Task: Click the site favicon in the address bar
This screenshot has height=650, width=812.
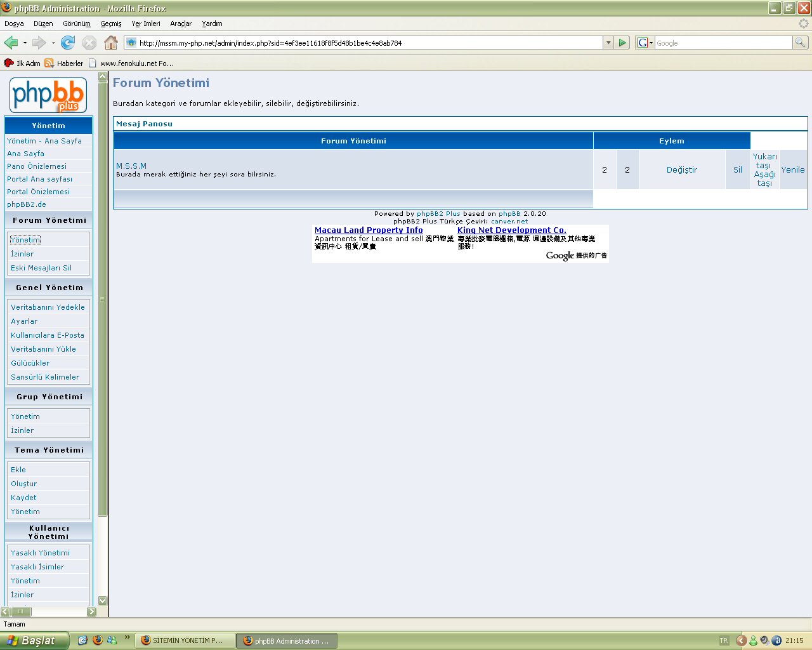Action: pyautogui.click(x=131, y=43)
